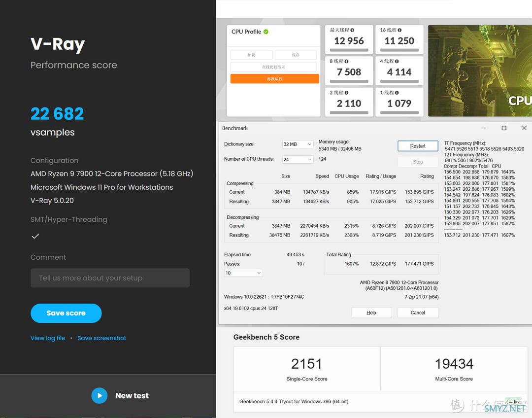Screen dimensions: 532x418
Task: Click the Save score button
Action: pos(66,313)
